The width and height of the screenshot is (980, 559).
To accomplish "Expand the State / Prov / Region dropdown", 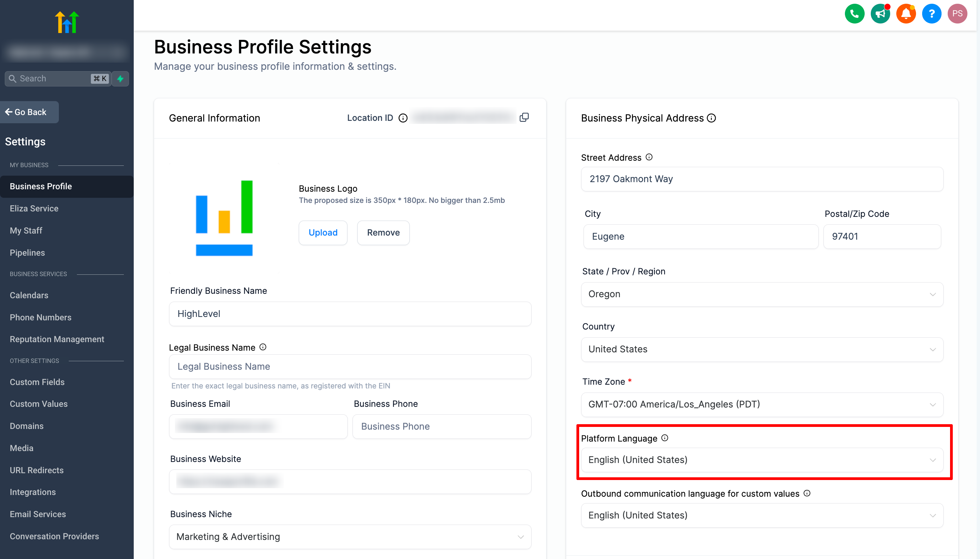I will [x=762, y=294].
